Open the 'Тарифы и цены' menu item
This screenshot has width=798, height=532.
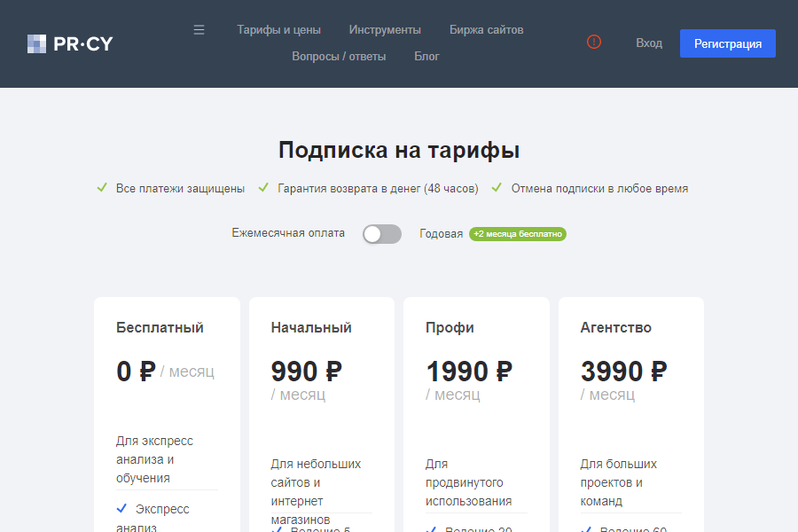point(278,30)
